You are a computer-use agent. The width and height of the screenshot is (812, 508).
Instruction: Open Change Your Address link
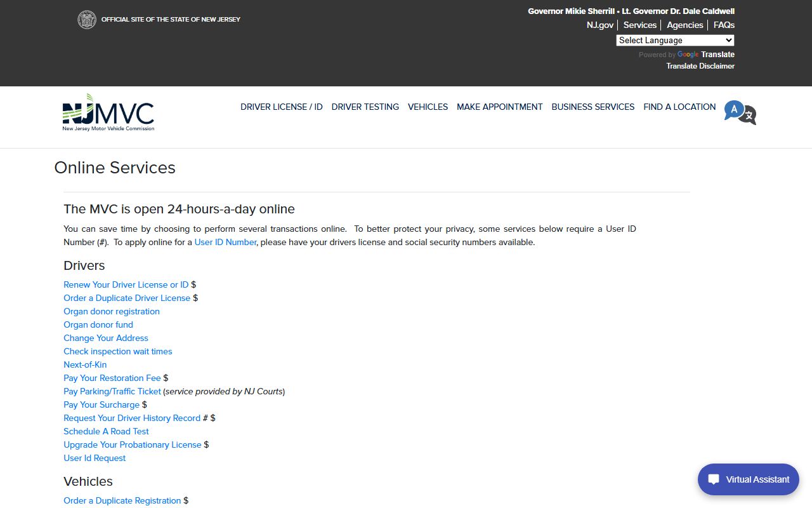coord(106,338)
